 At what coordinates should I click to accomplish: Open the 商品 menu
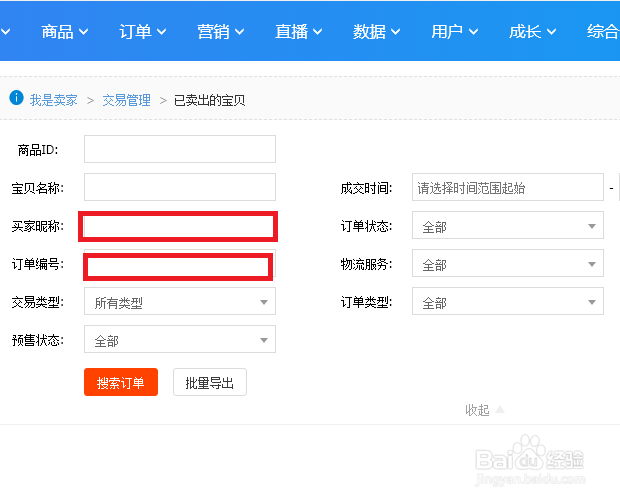(x=65, y=32)
